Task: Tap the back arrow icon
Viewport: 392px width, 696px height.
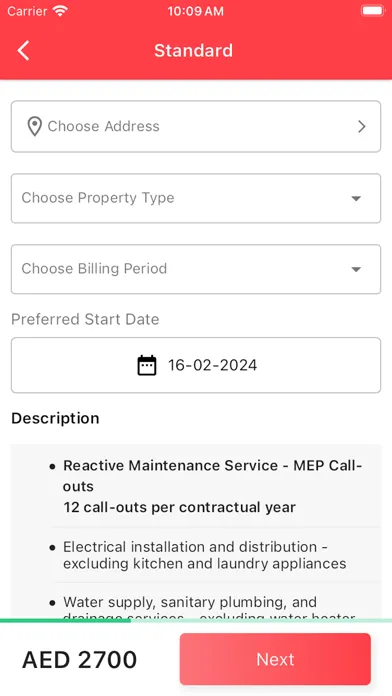Action: (x=23, y=50)
